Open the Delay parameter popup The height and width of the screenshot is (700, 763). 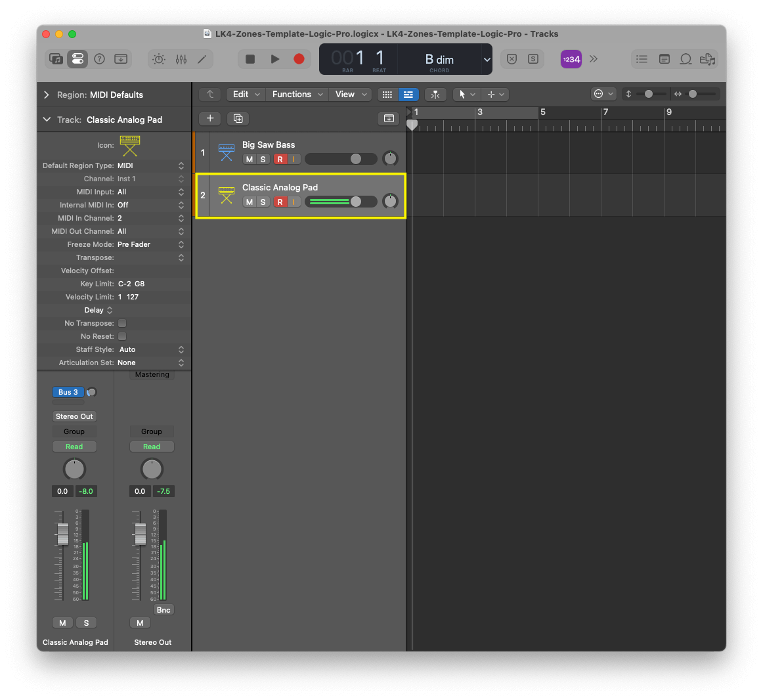point(98,311)
